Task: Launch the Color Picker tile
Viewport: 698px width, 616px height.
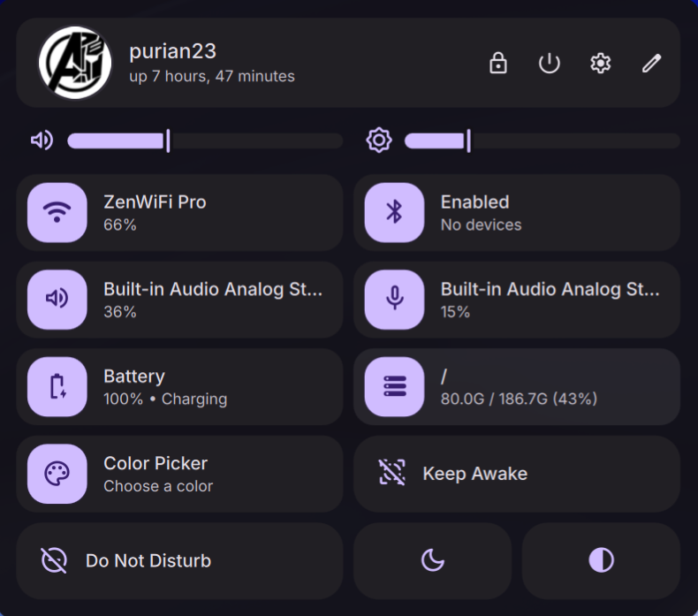Action: (179, 474)
